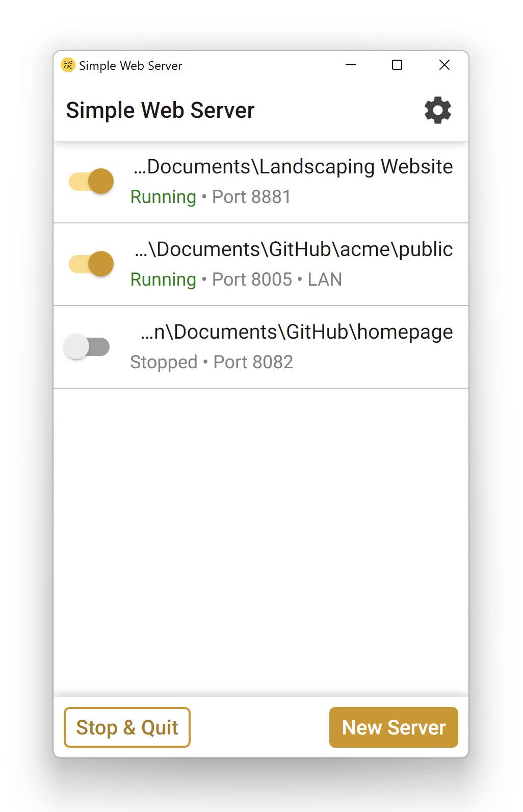Select the GitHub\homepage server path
This screenshot has height=812, width=523.
click(297, 332)
